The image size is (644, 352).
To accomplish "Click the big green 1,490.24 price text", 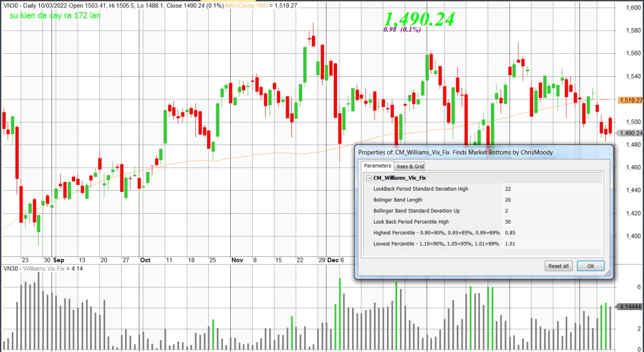I will pyautogui.click(x=420, y=19).
